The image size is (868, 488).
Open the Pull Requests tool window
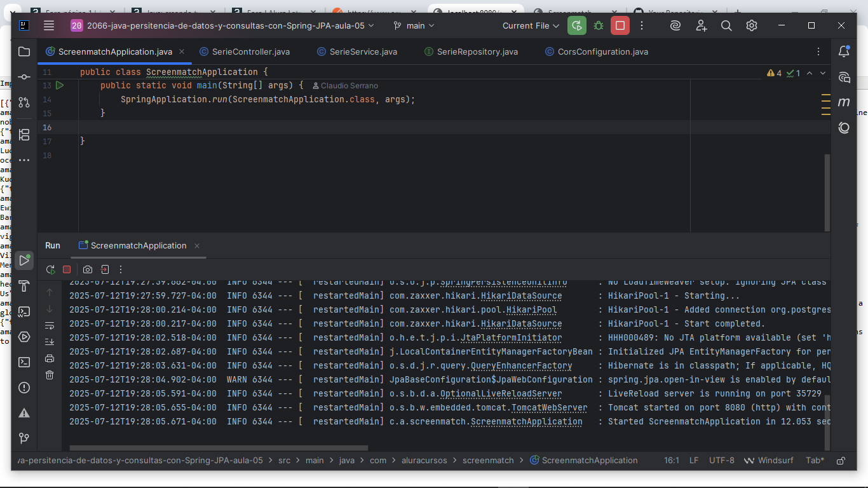coord(24,102)
